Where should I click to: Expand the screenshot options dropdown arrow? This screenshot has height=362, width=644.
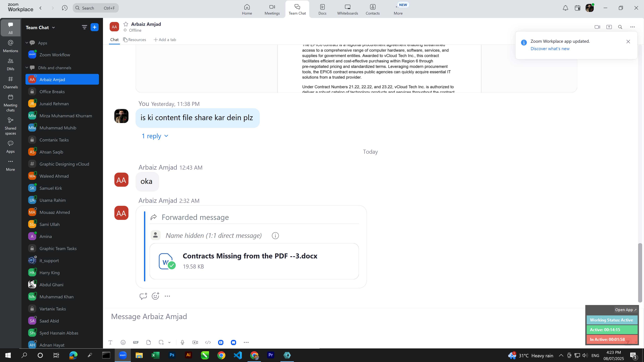click(x=169, y=342)
